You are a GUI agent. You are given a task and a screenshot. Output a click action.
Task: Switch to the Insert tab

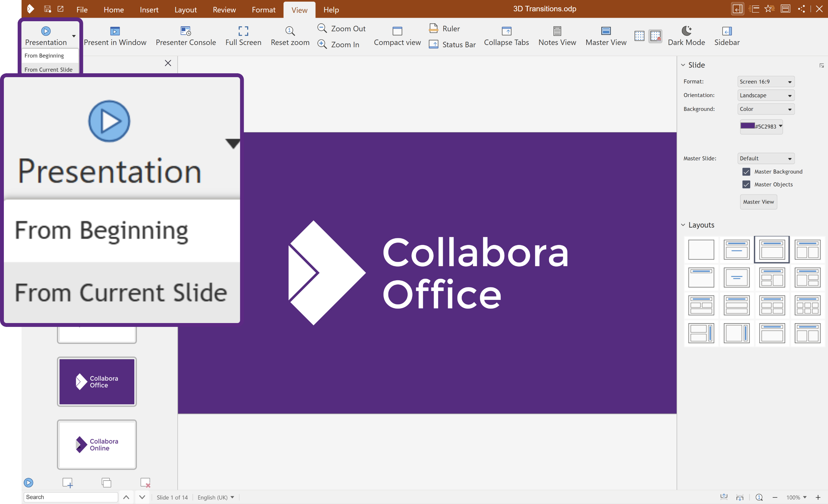(149, 10)
